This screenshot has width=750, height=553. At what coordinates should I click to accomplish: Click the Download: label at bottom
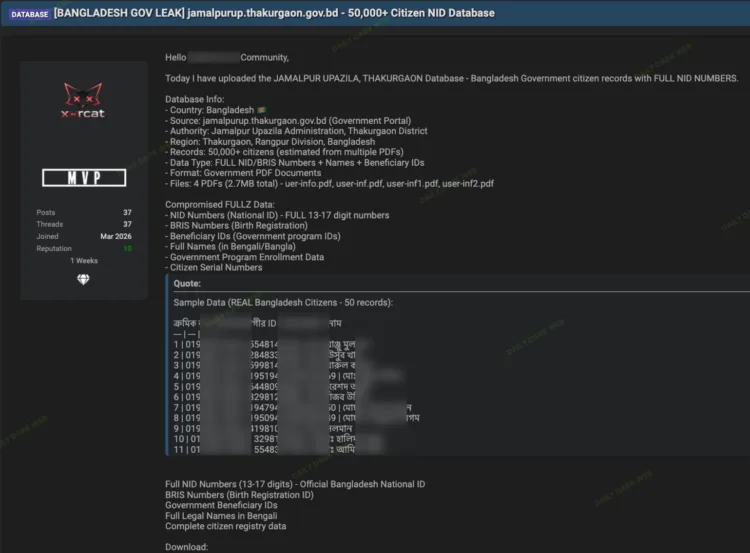click(187, 547)
